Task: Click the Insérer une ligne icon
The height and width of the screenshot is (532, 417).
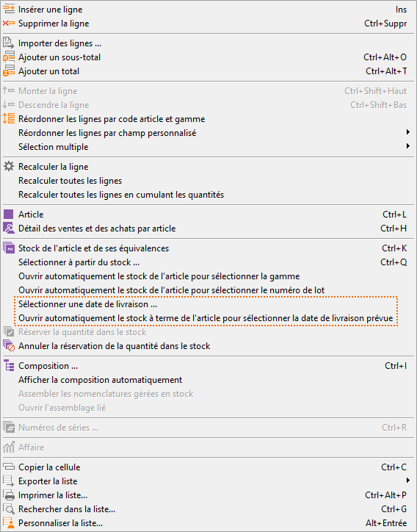Action: 9,9
